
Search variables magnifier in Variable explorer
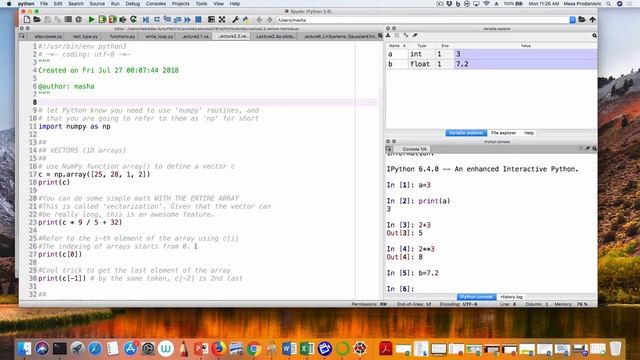pyautogui.click(x=594, y=36)
